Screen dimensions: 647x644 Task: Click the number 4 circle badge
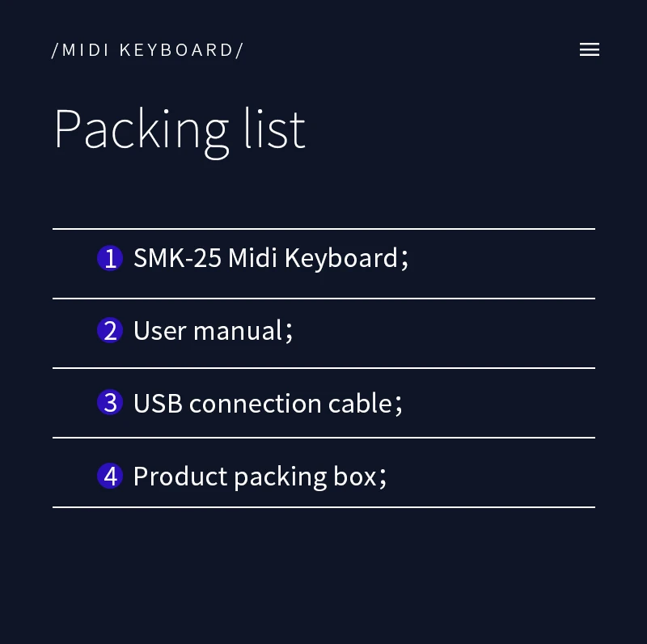click(110, 476)
